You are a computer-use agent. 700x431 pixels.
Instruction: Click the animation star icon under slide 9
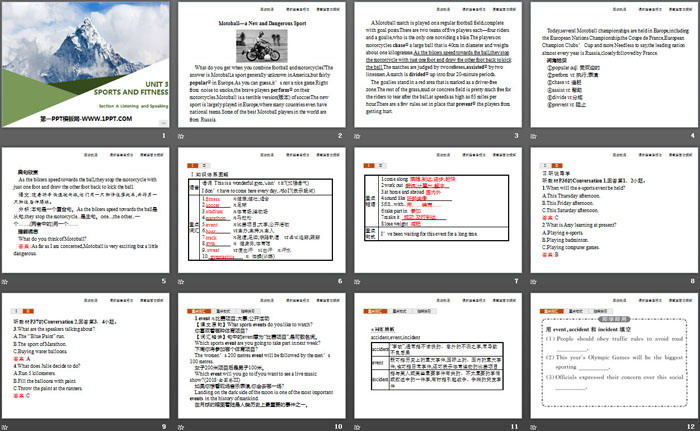coord(4,427)
